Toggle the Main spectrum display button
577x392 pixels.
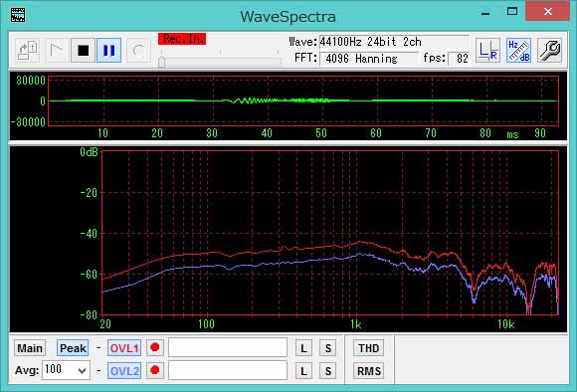[x=30, y=348]
